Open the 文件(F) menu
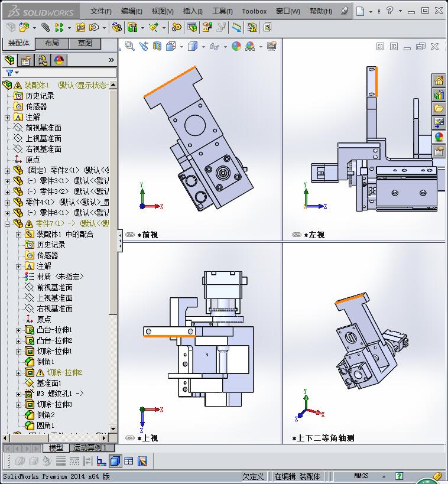This screenshot has height=484, width=448. click(x=100, y=11)
